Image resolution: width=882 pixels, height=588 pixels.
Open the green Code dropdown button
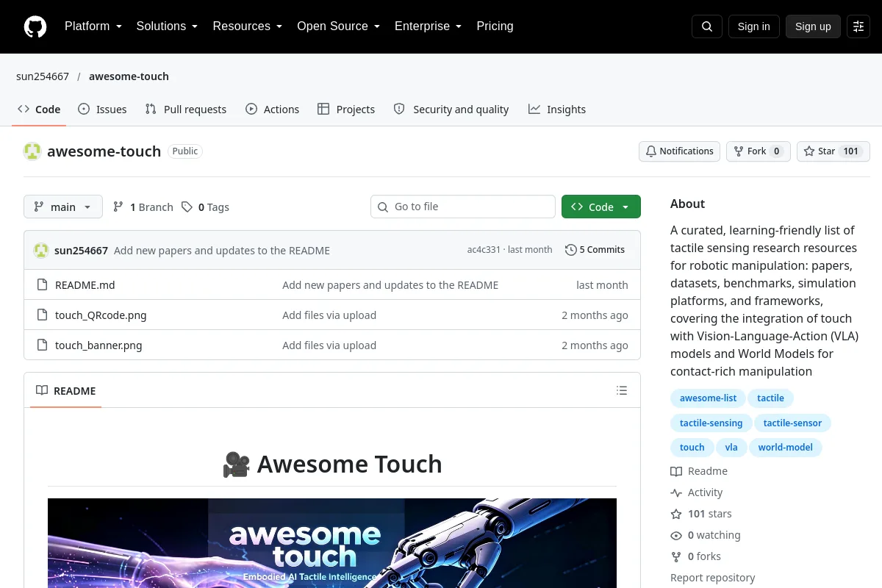coord(601,207)
